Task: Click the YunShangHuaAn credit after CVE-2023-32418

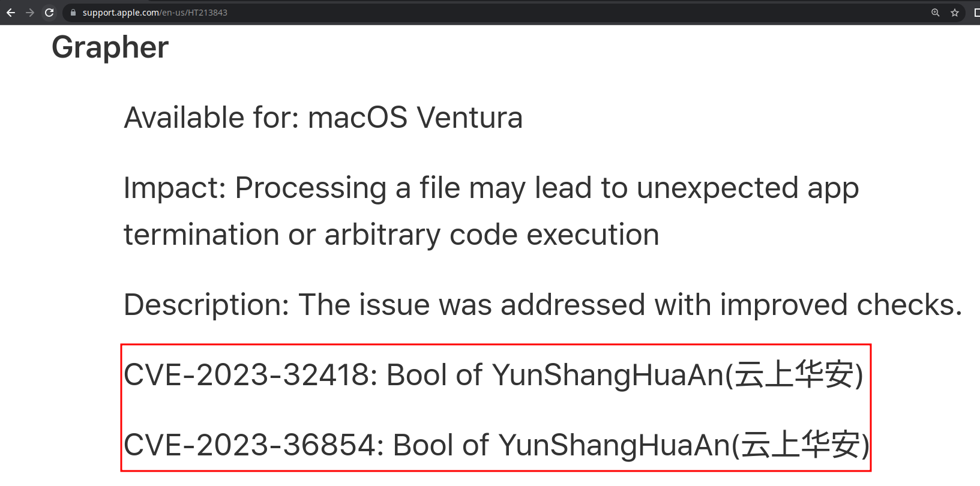Action: [608, 375]
